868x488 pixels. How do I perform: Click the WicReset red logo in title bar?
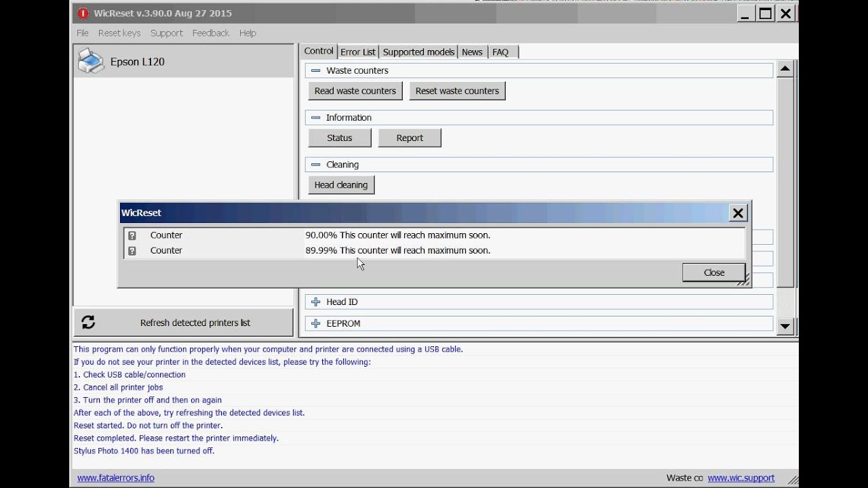tap(83, 14)
